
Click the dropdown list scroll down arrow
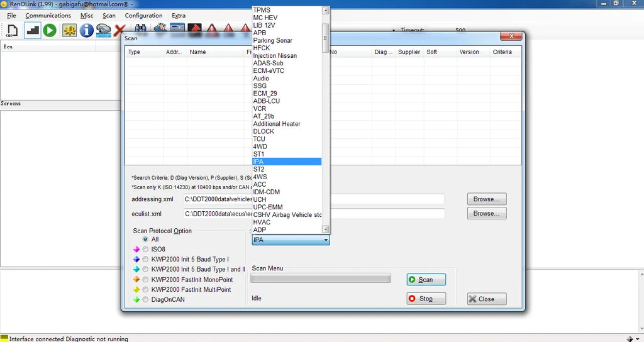tap(325, 229)
